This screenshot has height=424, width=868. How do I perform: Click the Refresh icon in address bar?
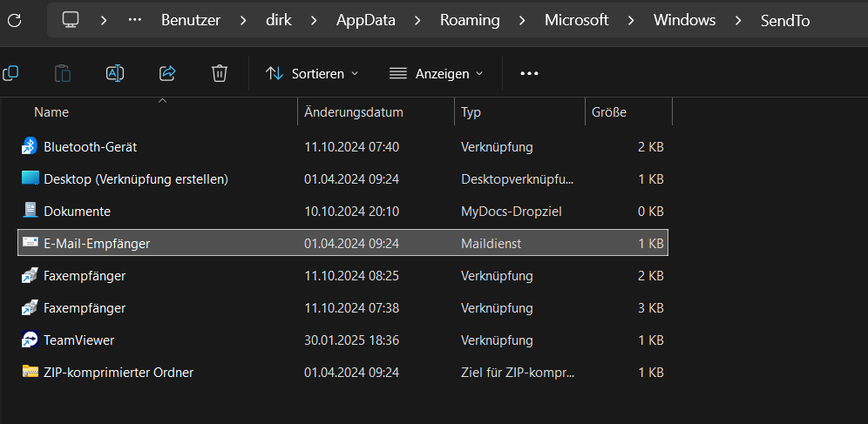(15, 20)
